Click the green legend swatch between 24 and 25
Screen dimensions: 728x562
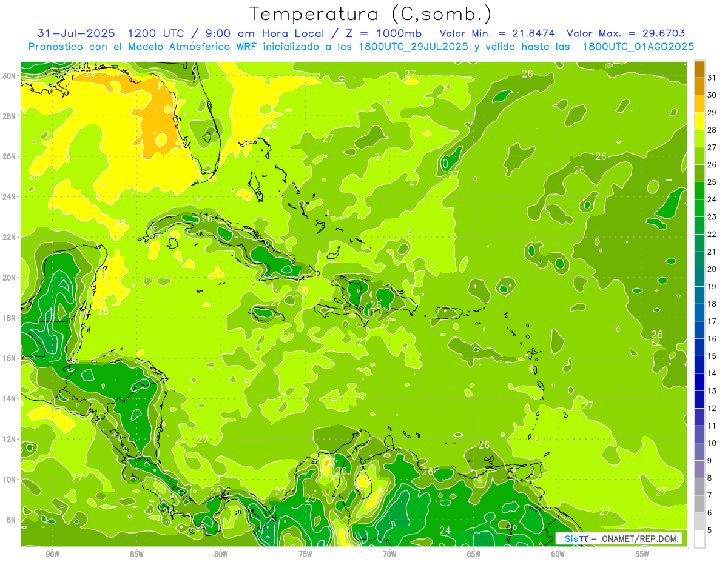(699, 191)
